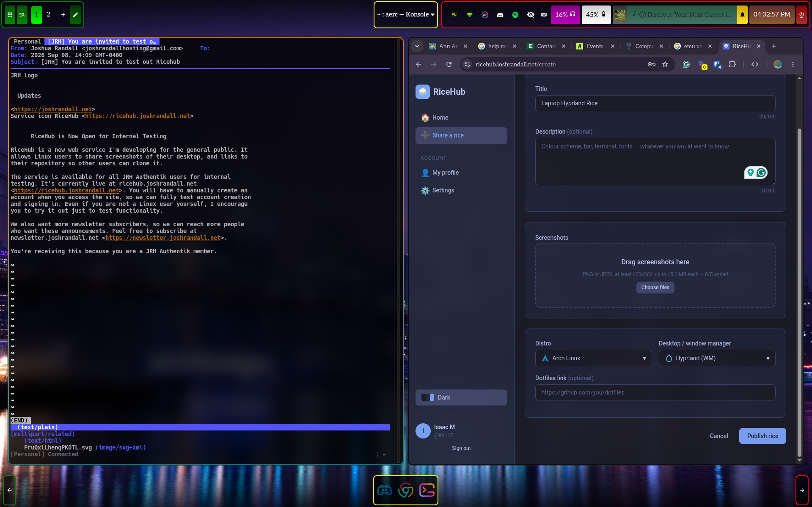
Task: Open the browser tab search chevron
Action: pyautogui.click(x=417, y=46)
